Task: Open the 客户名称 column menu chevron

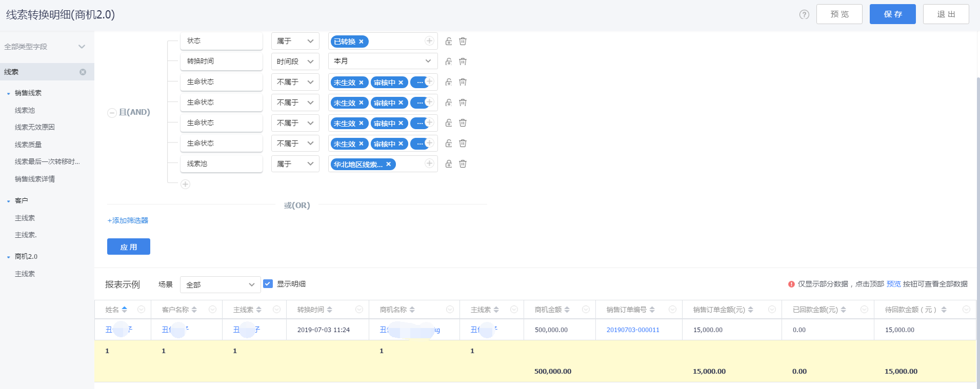Action: [212, 309]
